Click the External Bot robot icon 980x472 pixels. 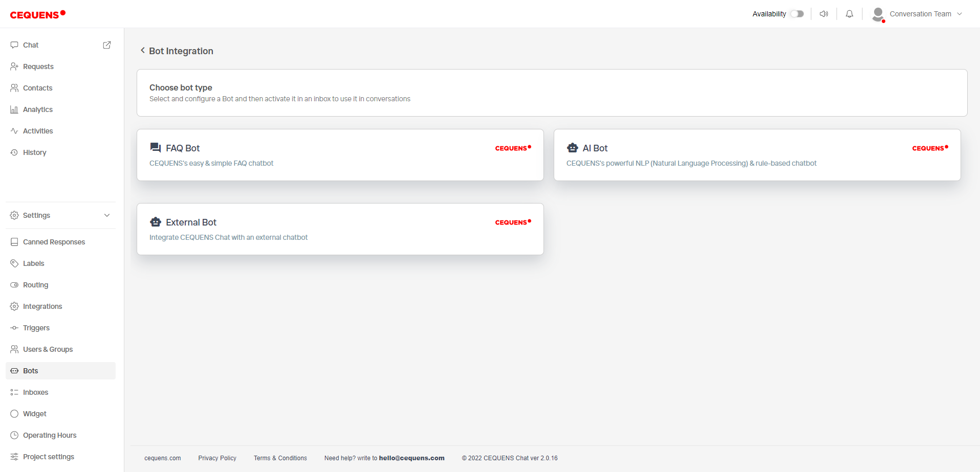pyautogui.click(x=156, y=222)
